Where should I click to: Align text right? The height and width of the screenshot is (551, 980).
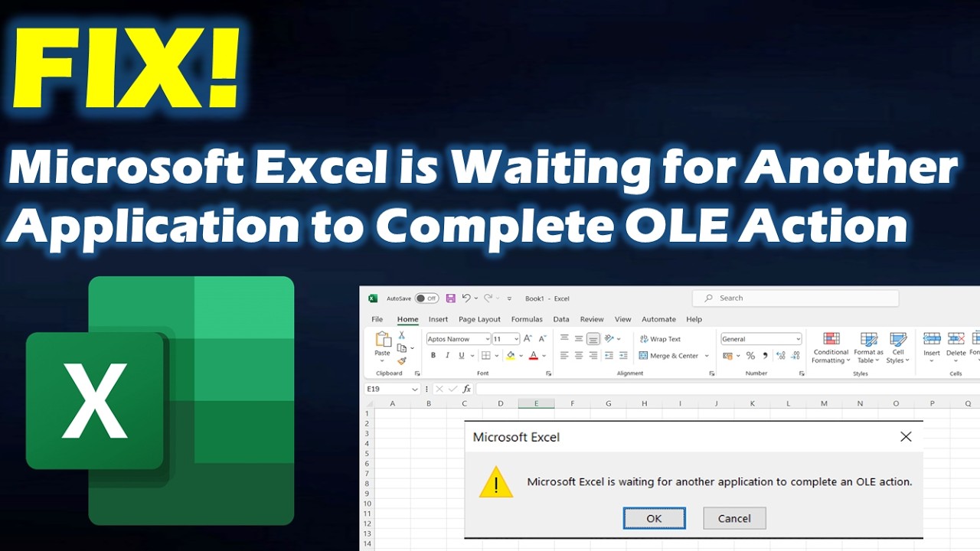point(593,356)
